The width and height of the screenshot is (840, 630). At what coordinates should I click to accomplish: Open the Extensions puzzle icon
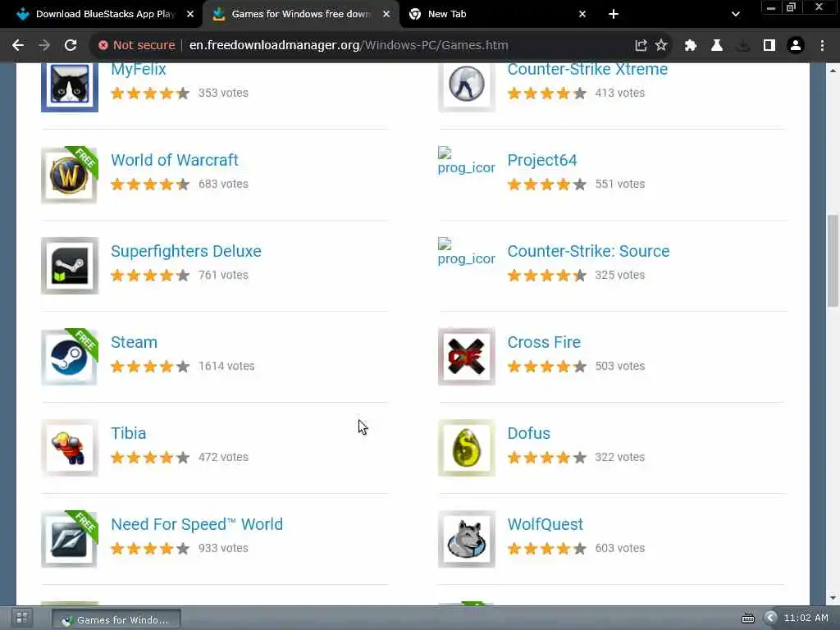(691, 46)
